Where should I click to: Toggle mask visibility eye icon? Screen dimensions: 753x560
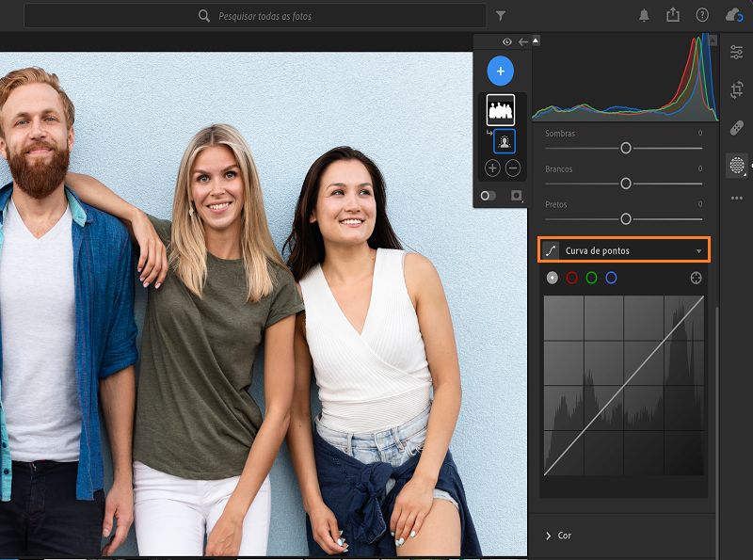pyautogui.click(x=507, y=41)
